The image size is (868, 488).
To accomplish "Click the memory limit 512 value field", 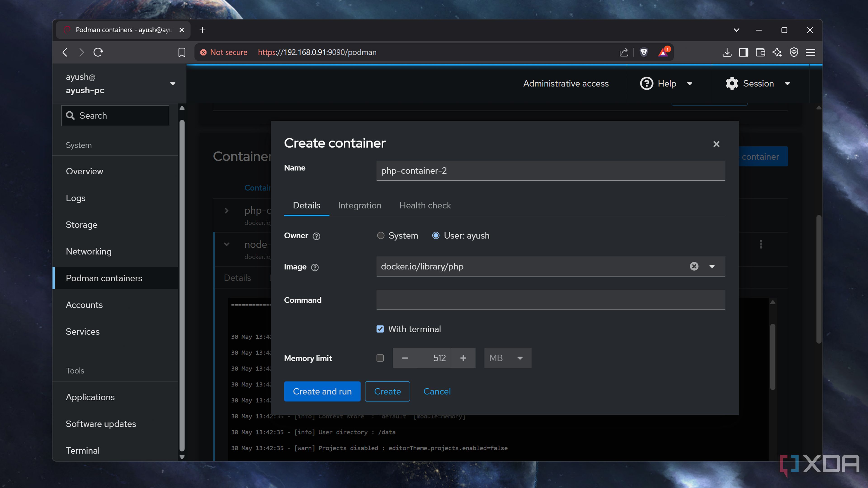I will (434, 358).
